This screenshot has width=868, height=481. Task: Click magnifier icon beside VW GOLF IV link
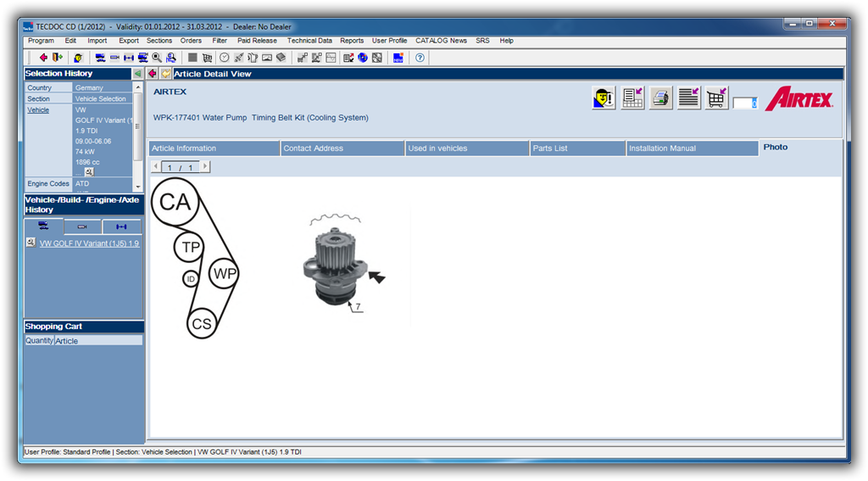pos(31,243)
